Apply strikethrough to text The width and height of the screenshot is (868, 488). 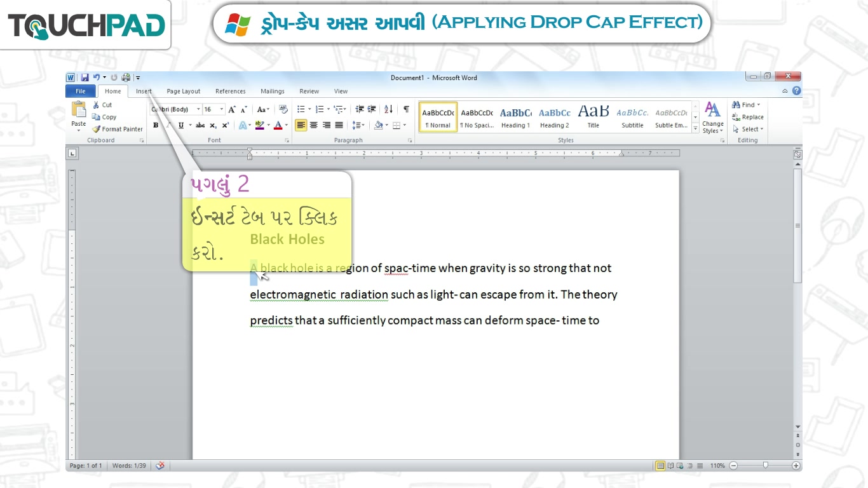pos(200,125)
